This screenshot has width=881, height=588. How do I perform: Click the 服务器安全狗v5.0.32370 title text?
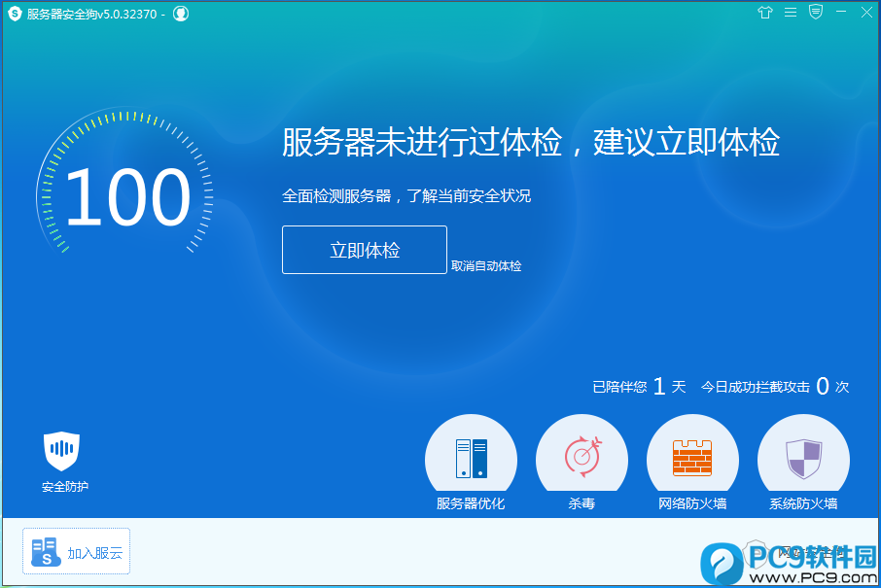[x=92, y=14]
